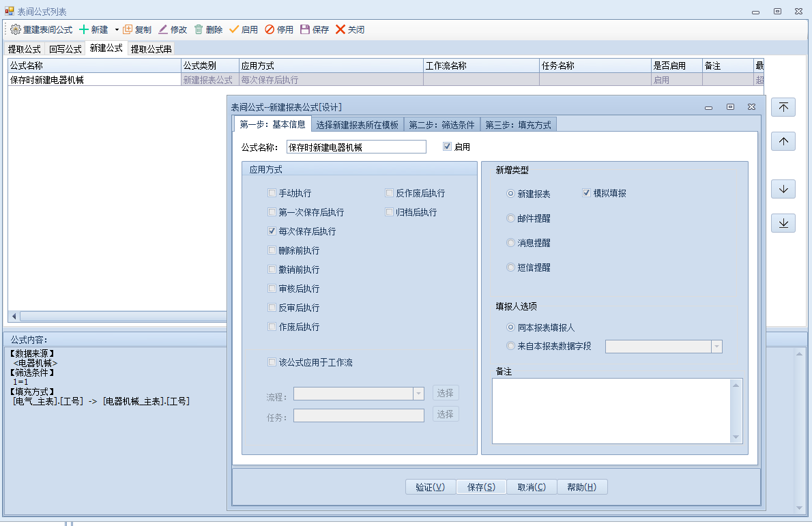812x526 pixels.
Task: Expand the 来自本报表数据字段 combo box
Action: pos(716,347)
